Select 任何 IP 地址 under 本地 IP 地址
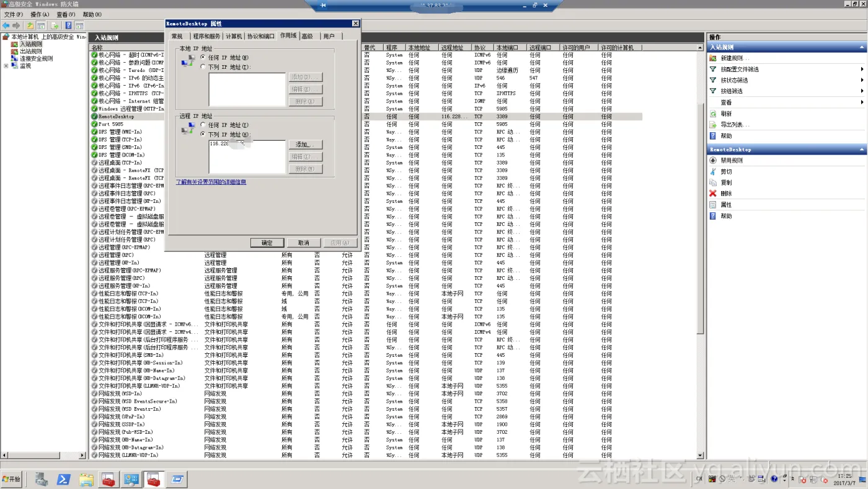 (203, 57)
